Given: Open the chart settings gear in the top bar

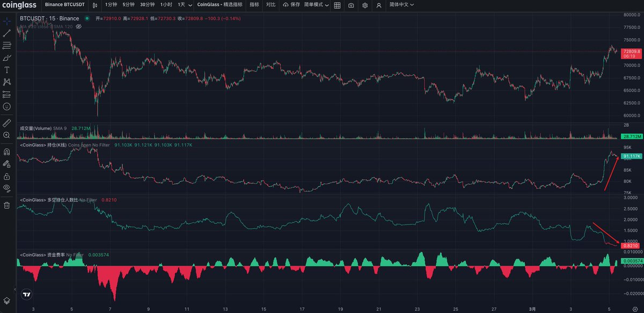Looking at the screenshot, I should (365, 5).
